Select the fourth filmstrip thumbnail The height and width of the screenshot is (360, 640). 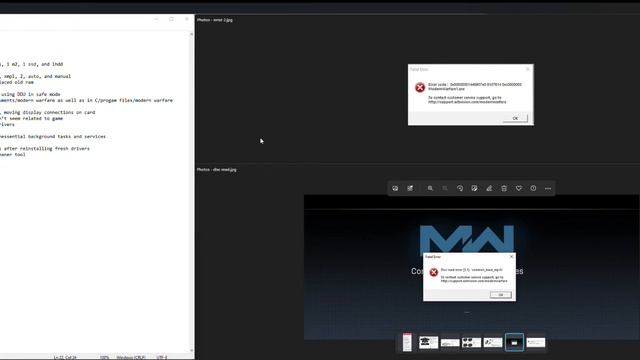[471, 342]
